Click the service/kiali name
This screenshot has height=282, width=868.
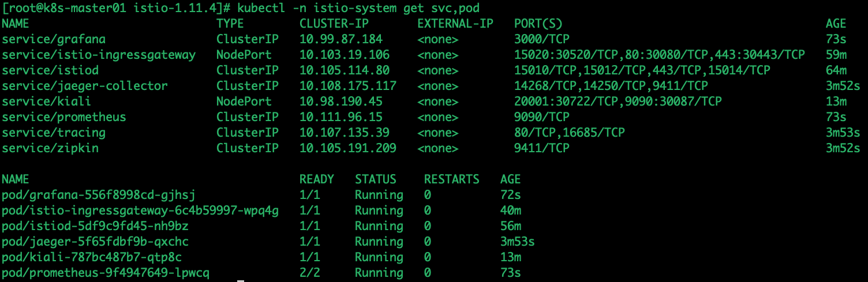pyautogui.click(x=47, y=101)
